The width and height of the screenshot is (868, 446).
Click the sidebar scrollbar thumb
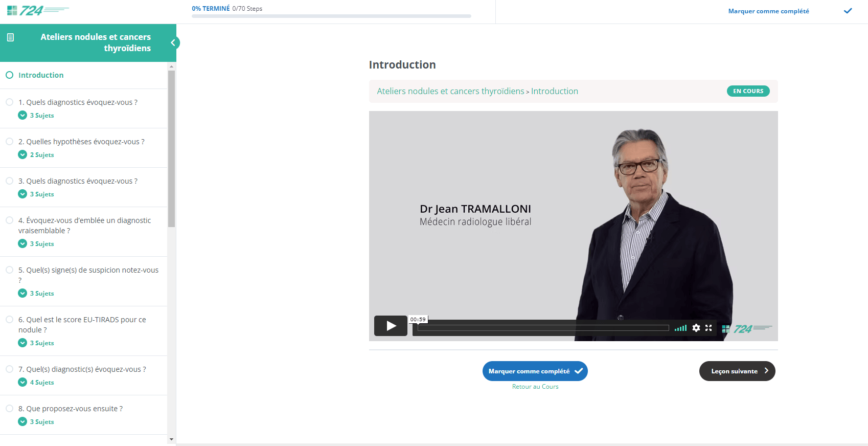[171, 148]
